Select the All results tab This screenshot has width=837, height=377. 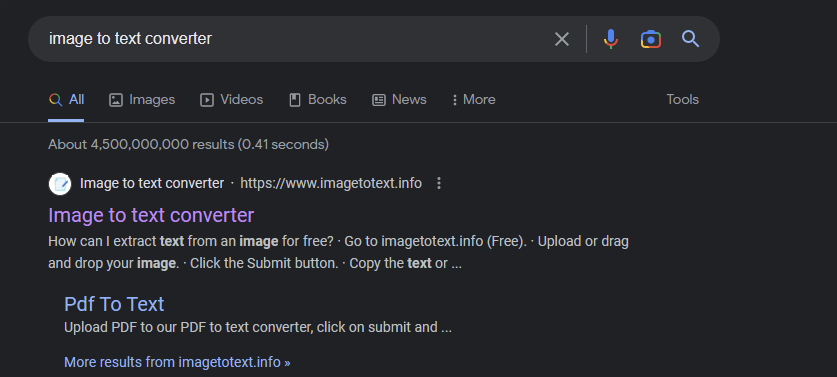coord(66,100)
